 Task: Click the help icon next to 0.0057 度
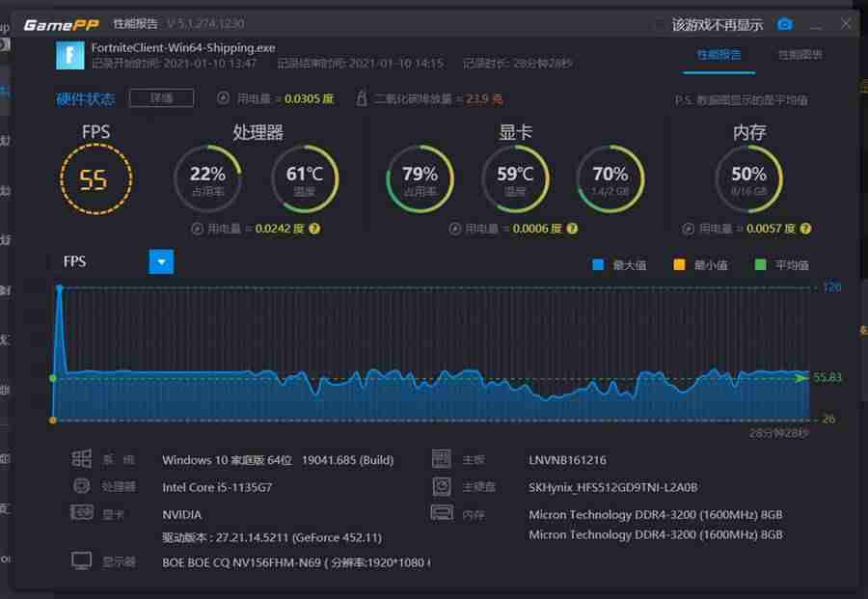click(806, 229)
